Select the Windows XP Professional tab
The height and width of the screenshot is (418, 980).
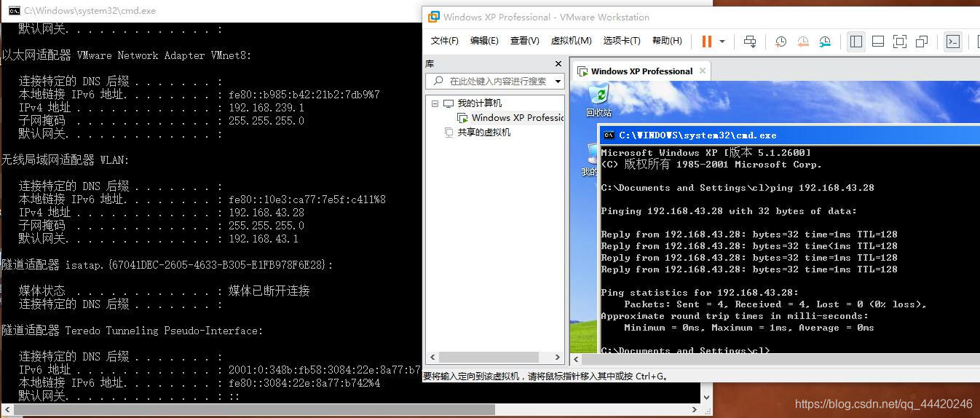coord(641,71)
